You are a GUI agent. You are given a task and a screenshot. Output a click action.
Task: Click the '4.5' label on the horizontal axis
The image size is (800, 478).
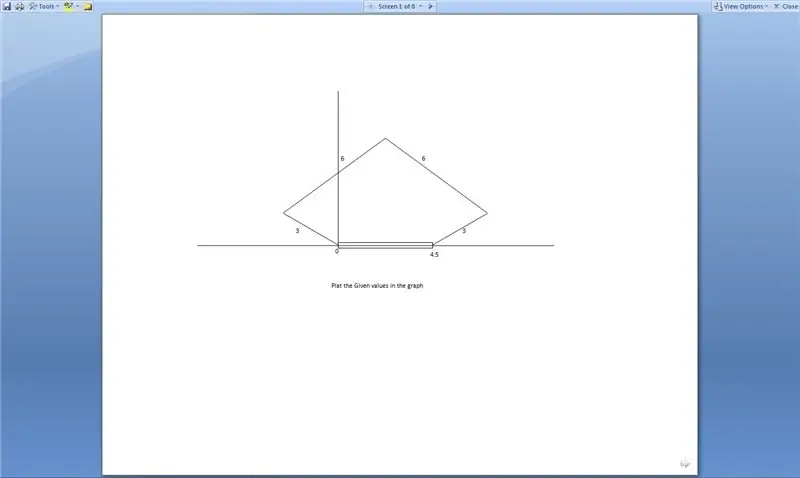pos(434,255)
